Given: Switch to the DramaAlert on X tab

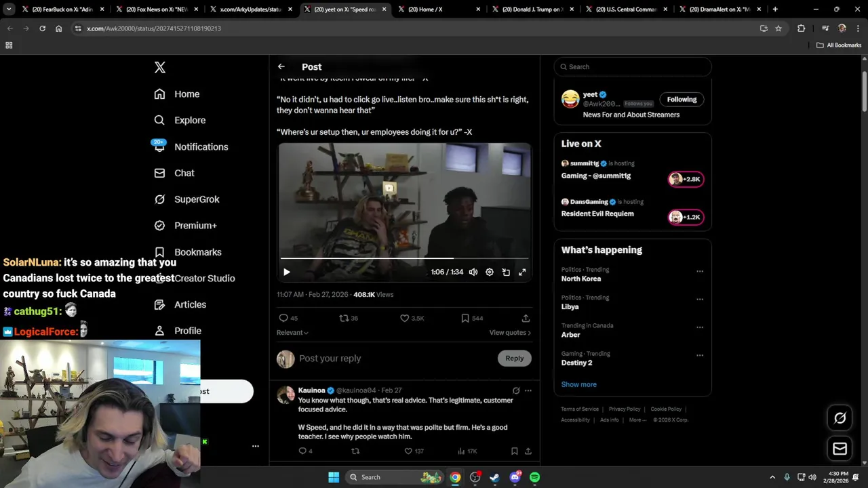Looking at the screenshot, I should tap(720, 9).
